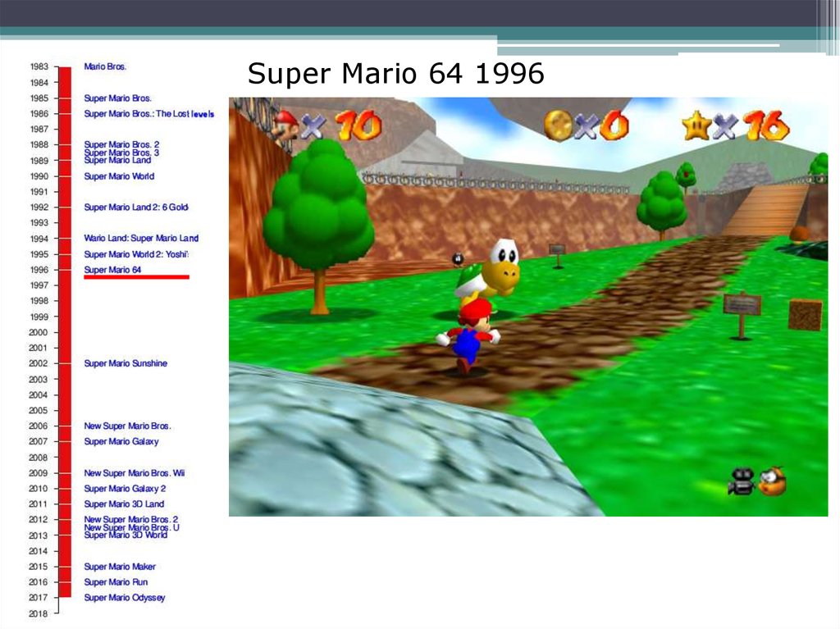Click the black Bob-omb near the wall
Viewport: 840px width, 629px height.
[458, 259]
